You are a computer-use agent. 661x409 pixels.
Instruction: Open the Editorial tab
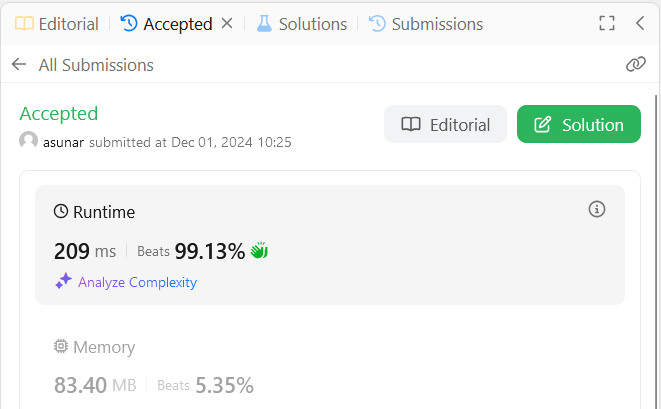point(57,24)
